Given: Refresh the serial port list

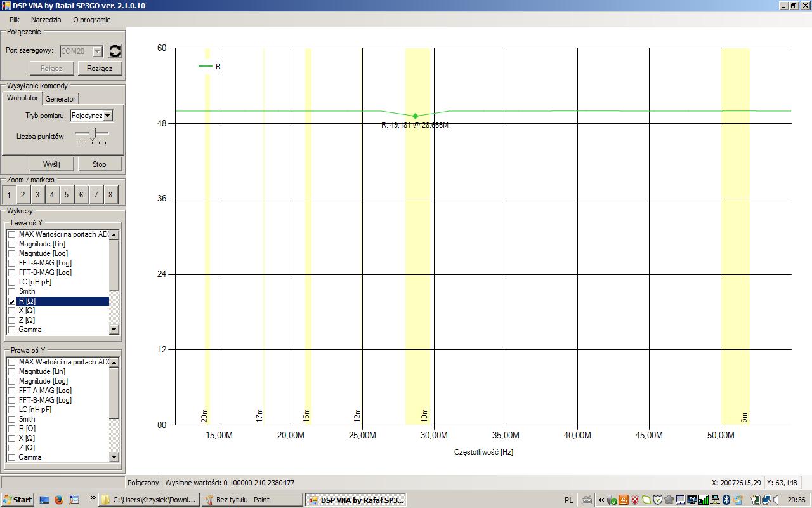Looking at the screenshot, I should [115, 51].
